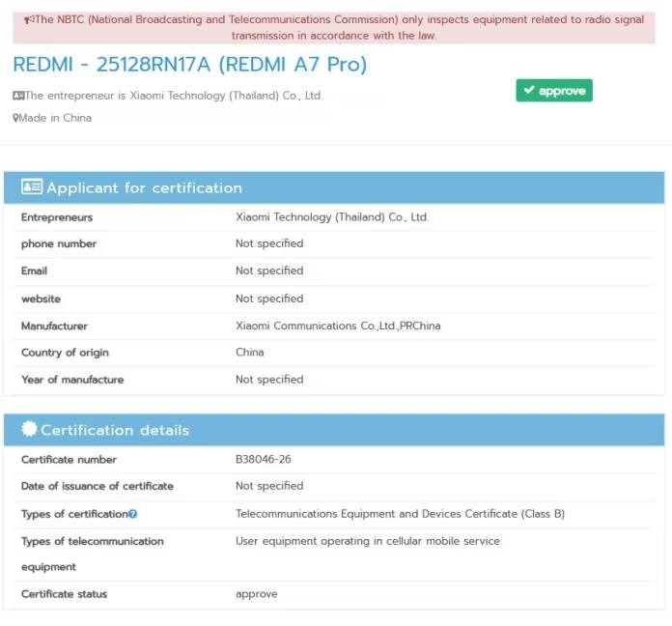The height and width of the screenshot is (626, 672).
Task: Select certificate number value B38046-26
Action: pos(264,459)
